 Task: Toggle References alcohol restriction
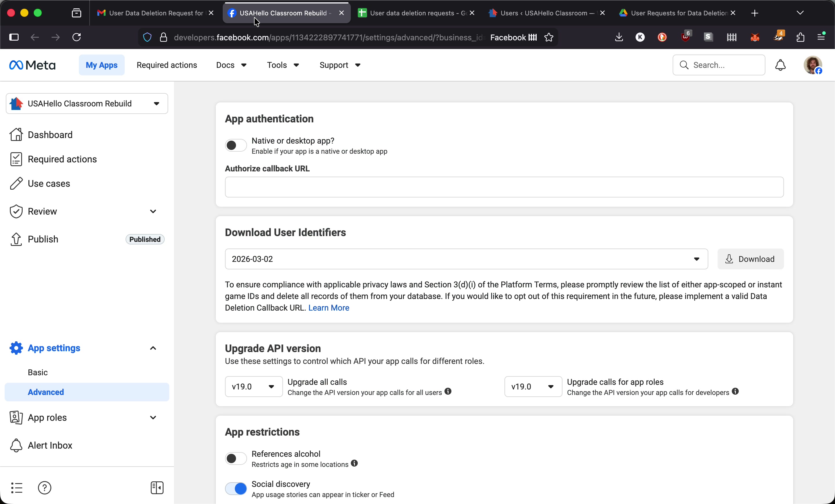(236, 458)
